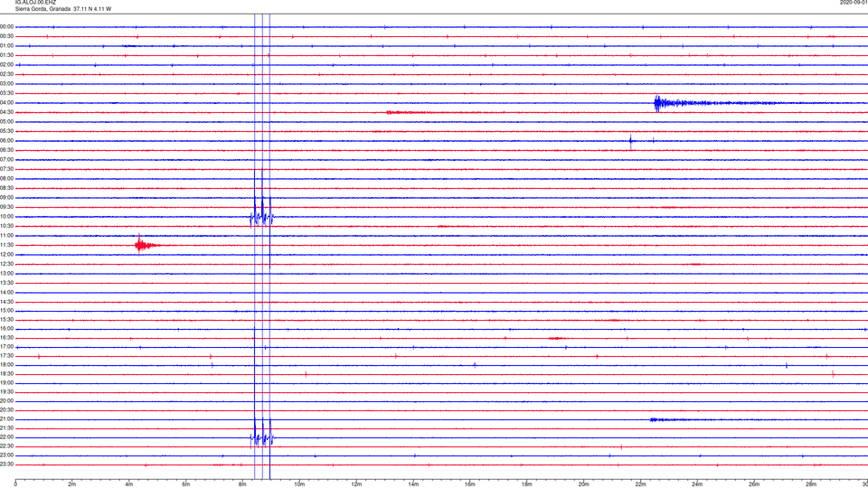Click the 22m tick label on time axis

(640, 484)
